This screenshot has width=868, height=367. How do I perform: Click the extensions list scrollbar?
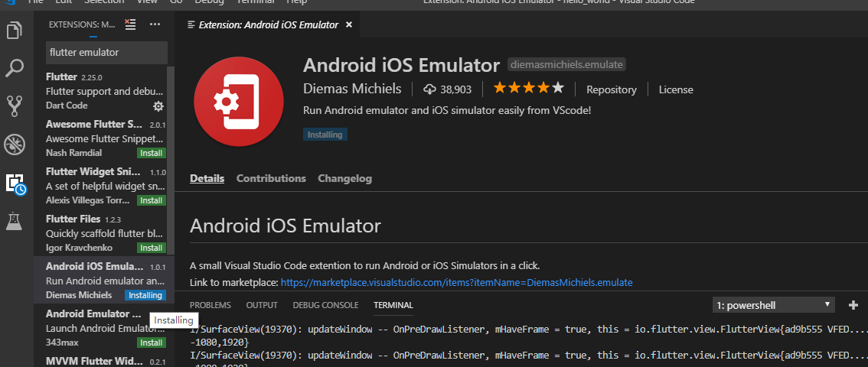tap(171, 161)
